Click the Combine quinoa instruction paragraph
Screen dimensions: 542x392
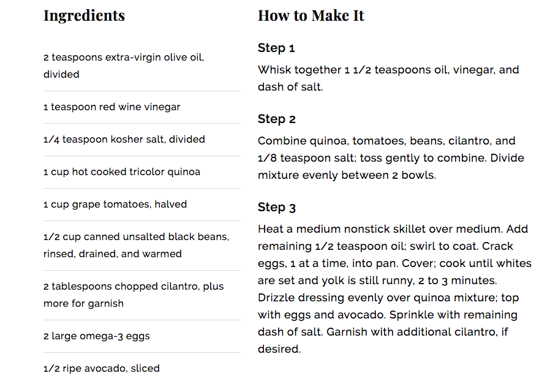tap(391, 158)
